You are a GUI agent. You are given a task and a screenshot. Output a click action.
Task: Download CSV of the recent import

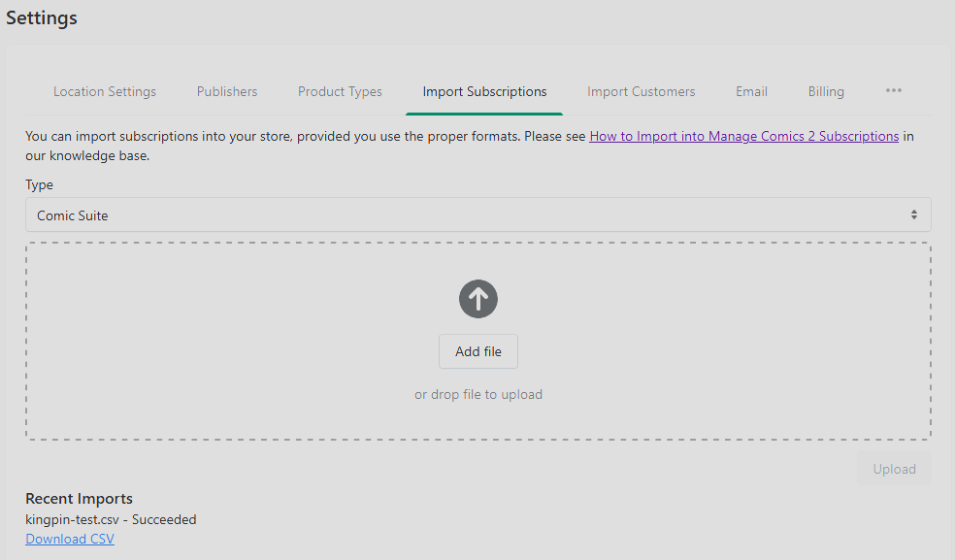point(70,539)
